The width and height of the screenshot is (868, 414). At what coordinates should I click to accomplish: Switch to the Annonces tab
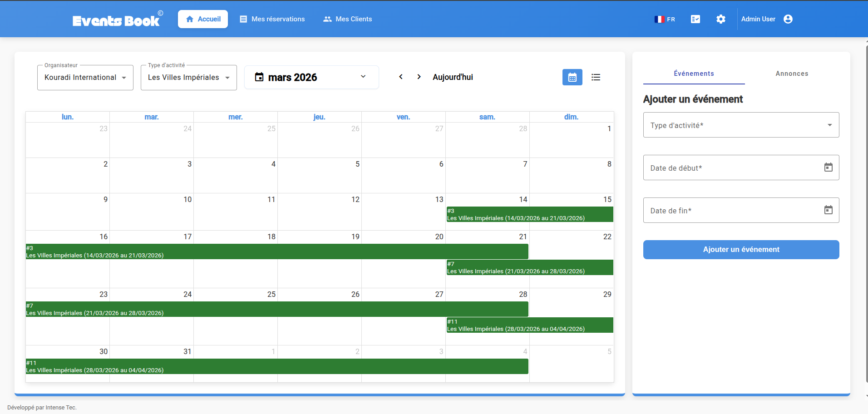point(791,73)
